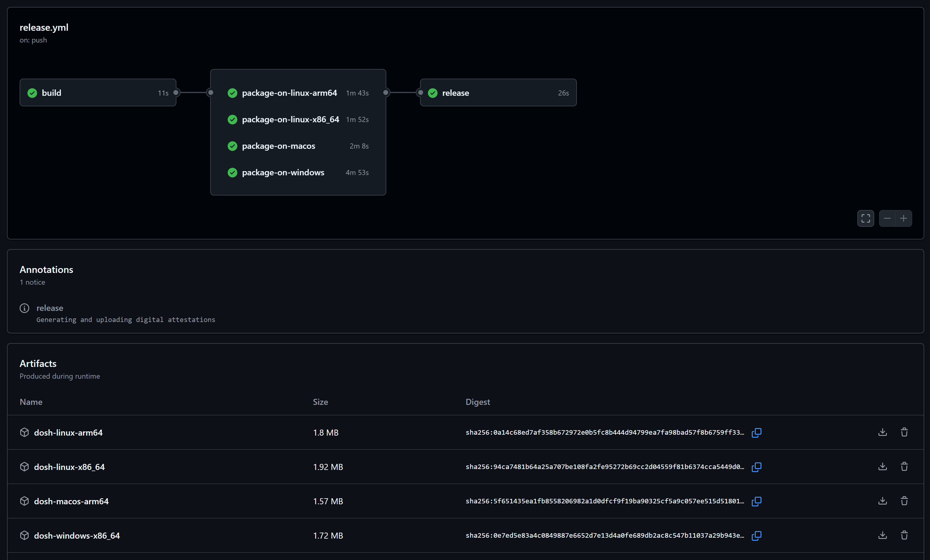This screenshot has width=930, height=560.
Task: Copy digest of dosh-linux-x86_64 artifact
Action: pyautogui.click(x=756, y=467)
